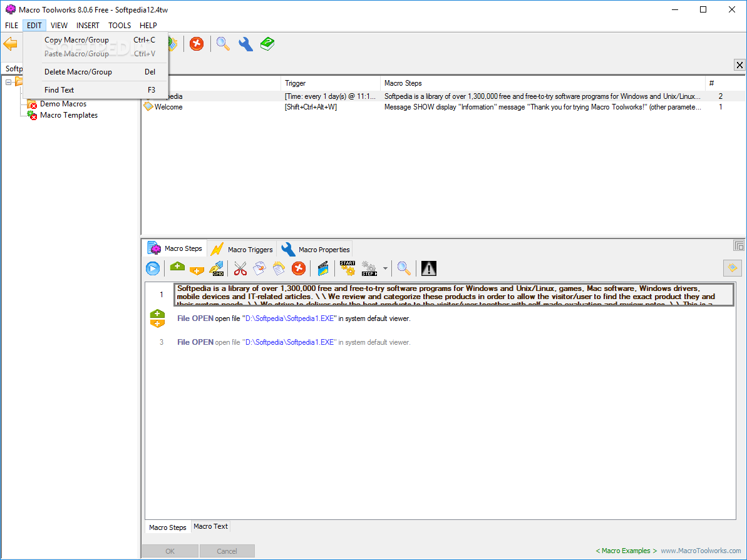Click the Welcome macro tag icon
This screenshot has height=560, width=747.
pos(148,106)
